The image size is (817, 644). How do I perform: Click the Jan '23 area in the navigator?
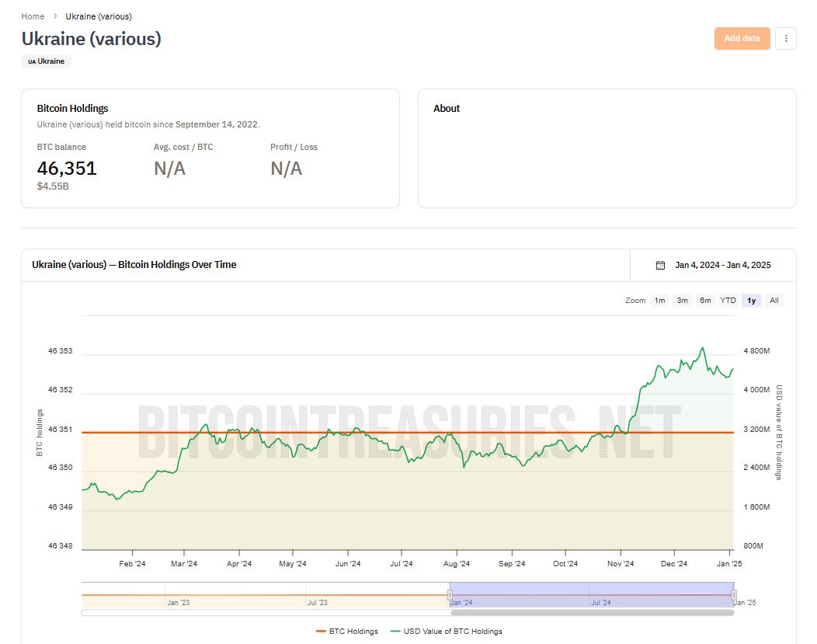click(x=178, y=602)
